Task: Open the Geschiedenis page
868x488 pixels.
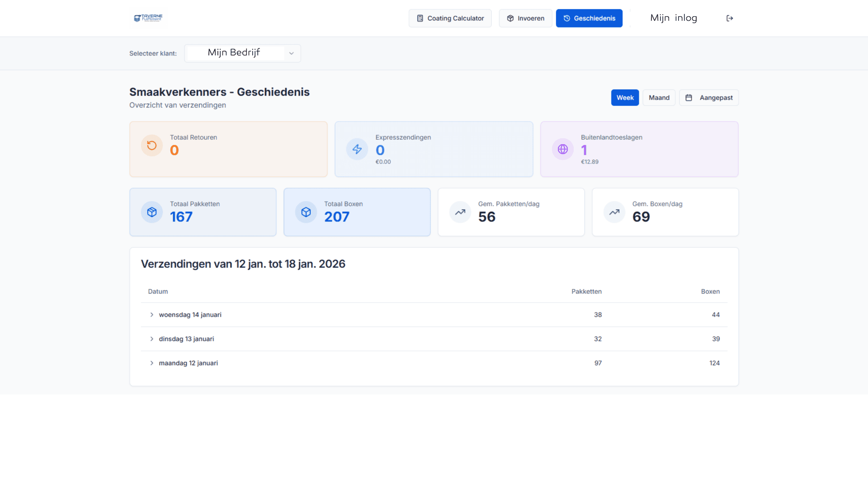Action: pos(589,18)
